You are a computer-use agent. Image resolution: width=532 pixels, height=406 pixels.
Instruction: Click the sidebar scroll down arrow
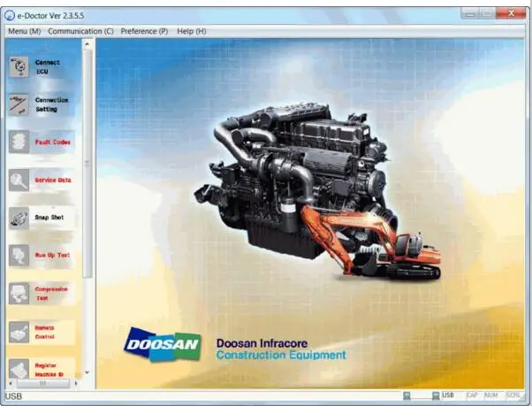[87, 372]
